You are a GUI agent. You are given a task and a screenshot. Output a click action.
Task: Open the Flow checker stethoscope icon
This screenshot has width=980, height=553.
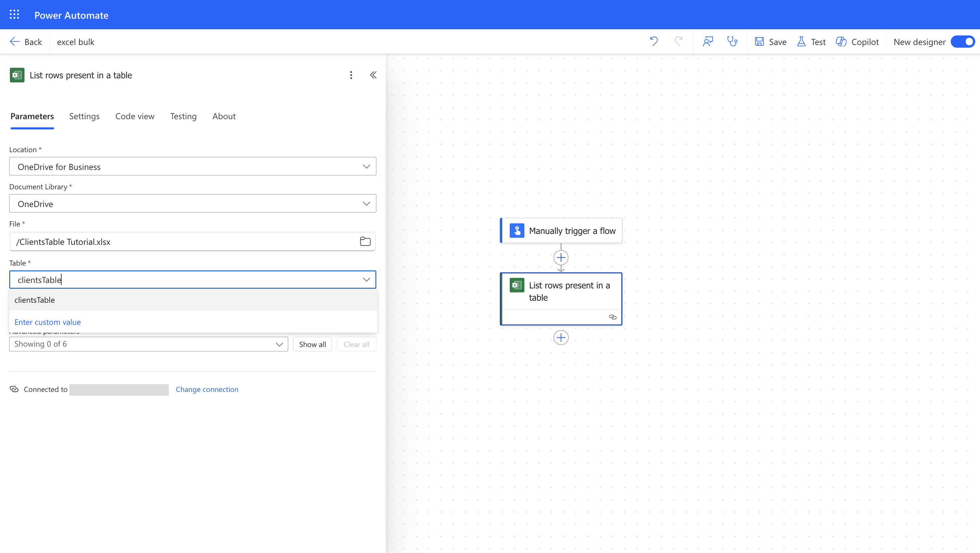point(732,41)
